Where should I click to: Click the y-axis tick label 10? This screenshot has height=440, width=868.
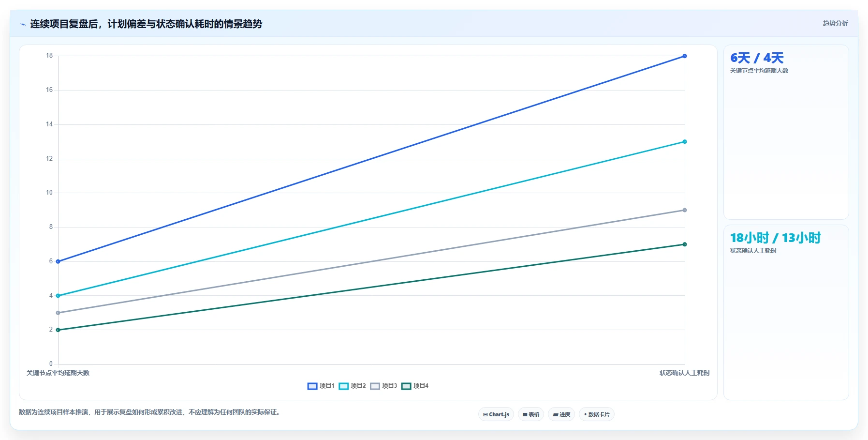(x=49, y=193)
